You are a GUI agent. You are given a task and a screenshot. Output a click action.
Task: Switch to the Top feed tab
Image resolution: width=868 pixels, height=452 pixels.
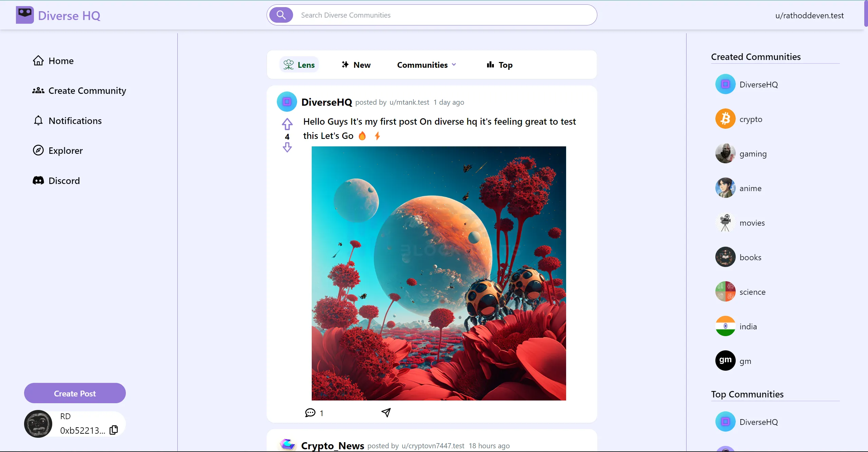coord(499,65)
